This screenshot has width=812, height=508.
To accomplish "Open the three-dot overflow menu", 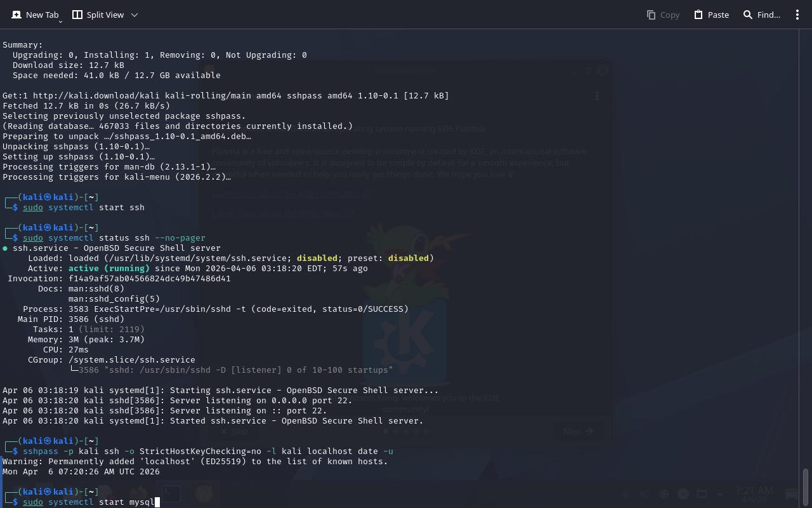I will tap(797, 15).
